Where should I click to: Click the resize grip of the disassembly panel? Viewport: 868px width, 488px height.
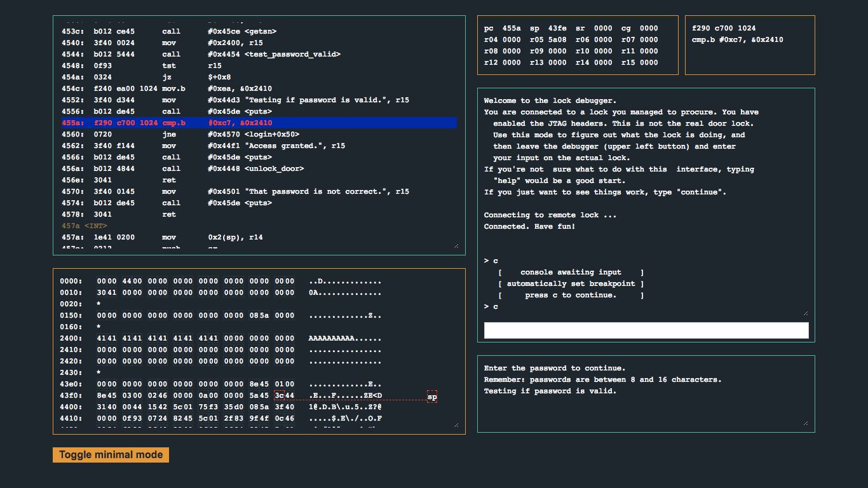pos(456,244)
